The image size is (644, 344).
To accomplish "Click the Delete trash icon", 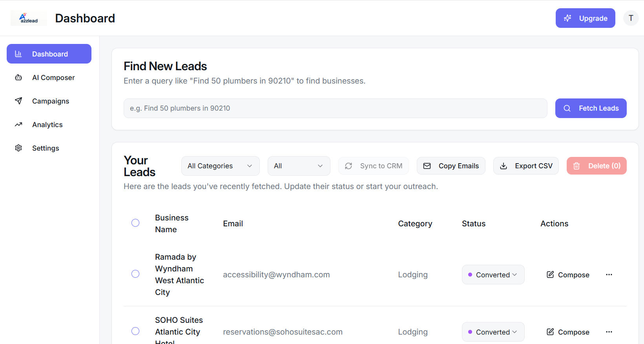I will point(576,166).
